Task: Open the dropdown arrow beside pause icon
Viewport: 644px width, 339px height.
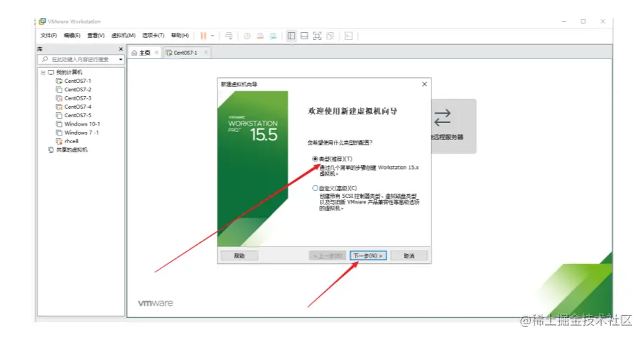Action: click(213, 36)
